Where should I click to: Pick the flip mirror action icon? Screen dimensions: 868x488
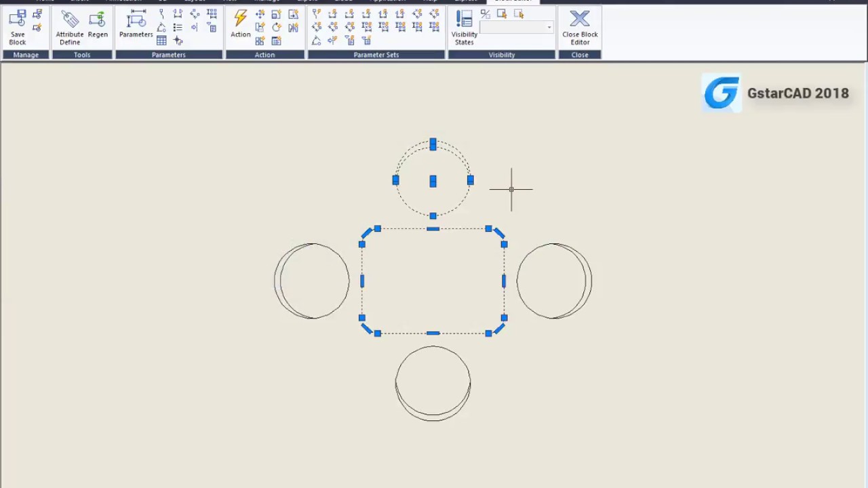tap(293, 28)
